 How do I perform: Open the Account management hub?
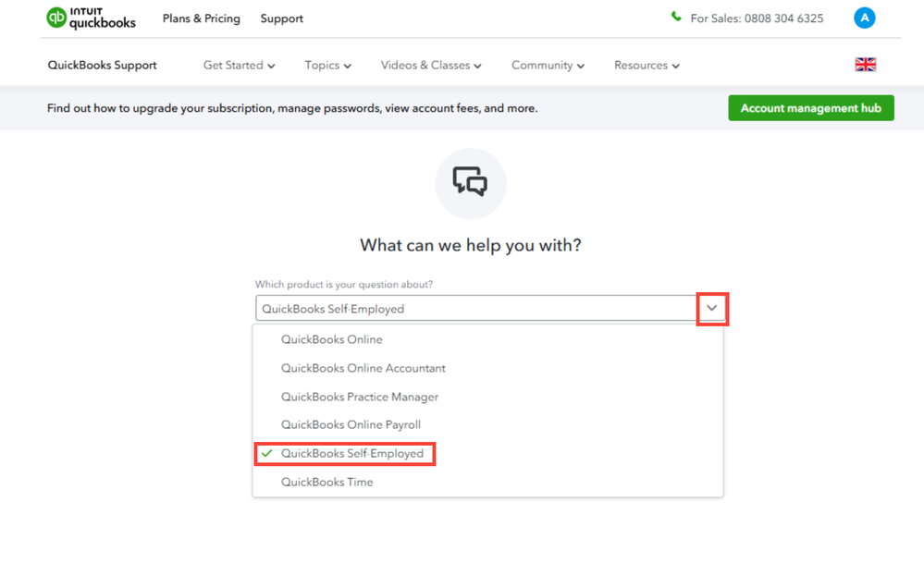(810, 108)
